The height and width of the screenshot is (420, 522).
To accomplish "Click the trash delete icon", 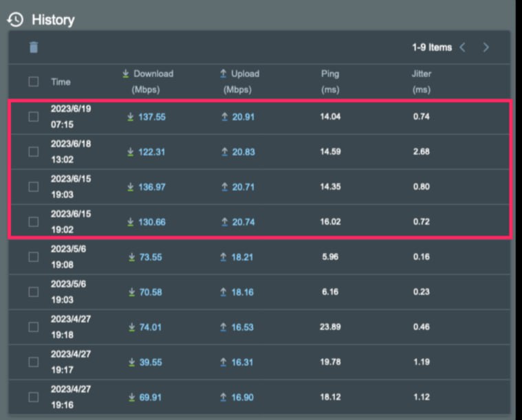I will point(34,47).
